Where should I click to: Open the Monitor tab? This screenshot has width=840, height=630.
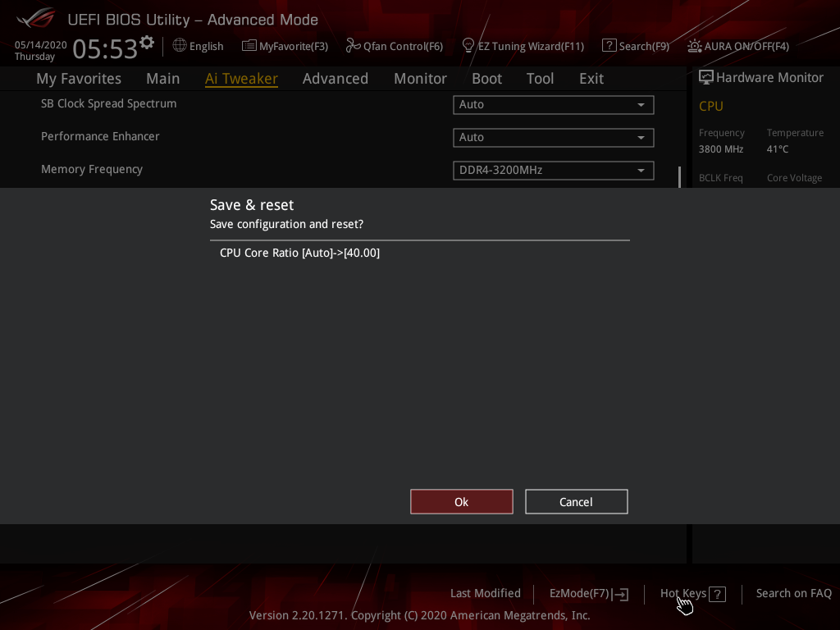point(420,79)
